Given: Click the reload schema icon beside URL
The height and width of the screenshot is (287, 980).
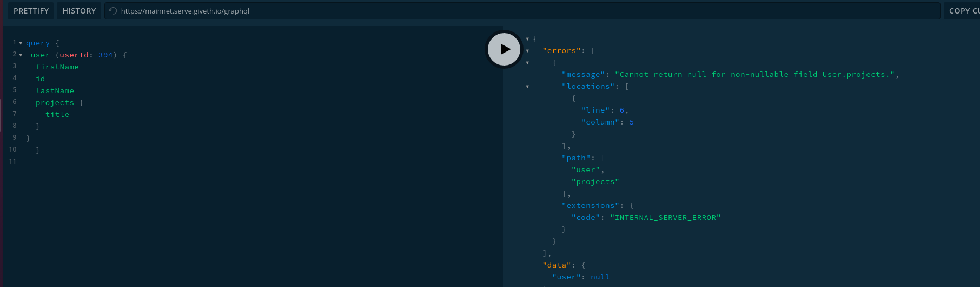Looking at the screenshot, I should click(x=112, y=11).
